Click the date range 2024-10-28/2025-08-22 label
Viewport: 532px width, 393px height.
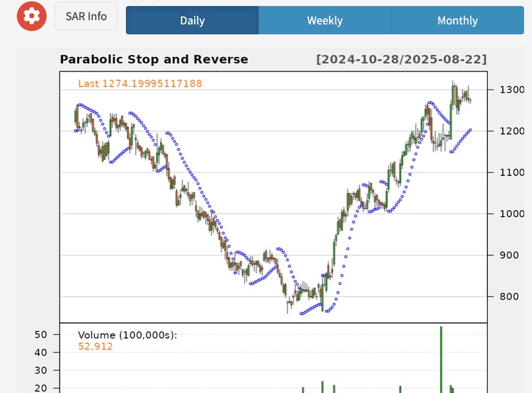[x=401, y=60]
